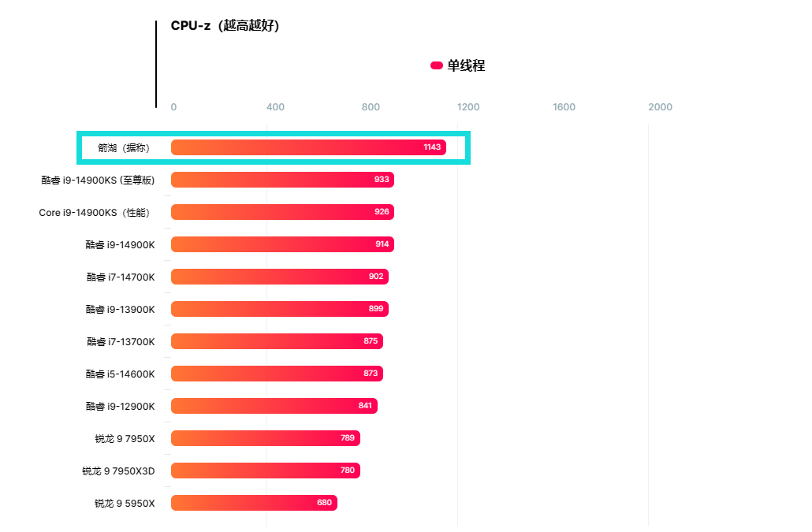Screen dimensions: 812x532
Task: Select the 酷睿 i9-14900K bar
Action: tap(281, 244)
